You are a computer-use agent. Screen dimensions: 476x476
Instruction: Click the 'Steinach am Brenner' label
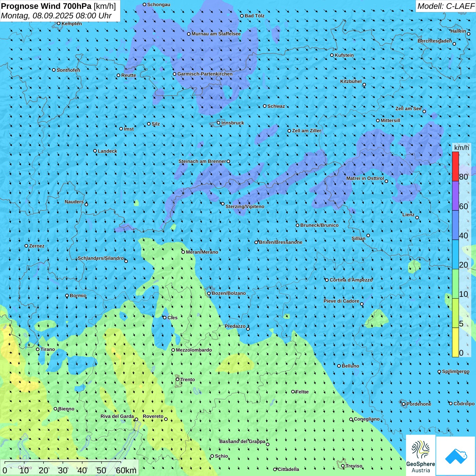tap(202, 161)
